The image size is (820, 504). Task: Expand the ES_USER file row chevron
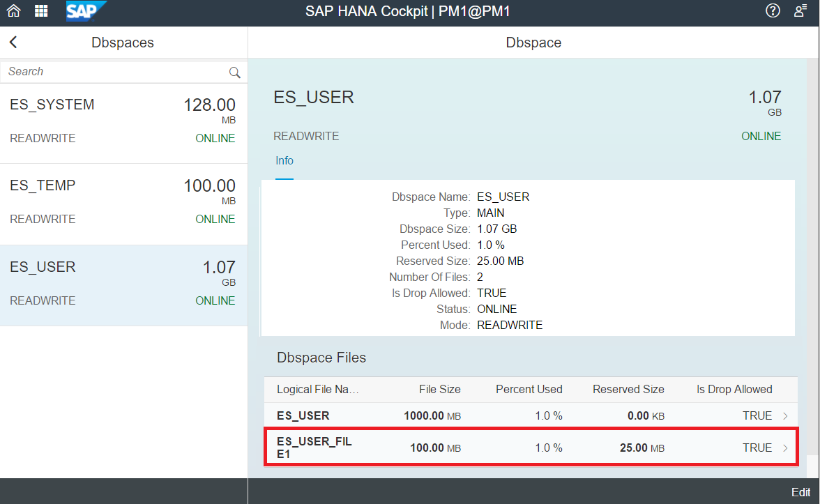click(785, 416)
